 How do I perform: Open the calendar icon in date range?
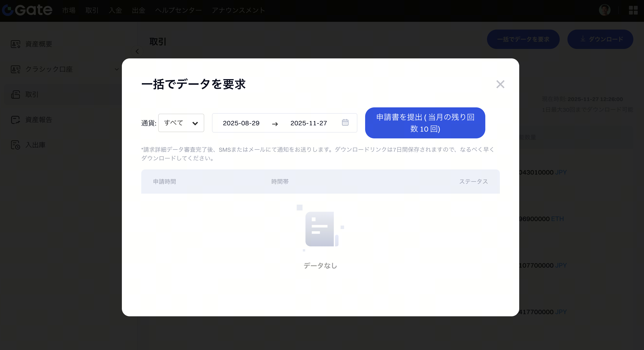(345, 122)
